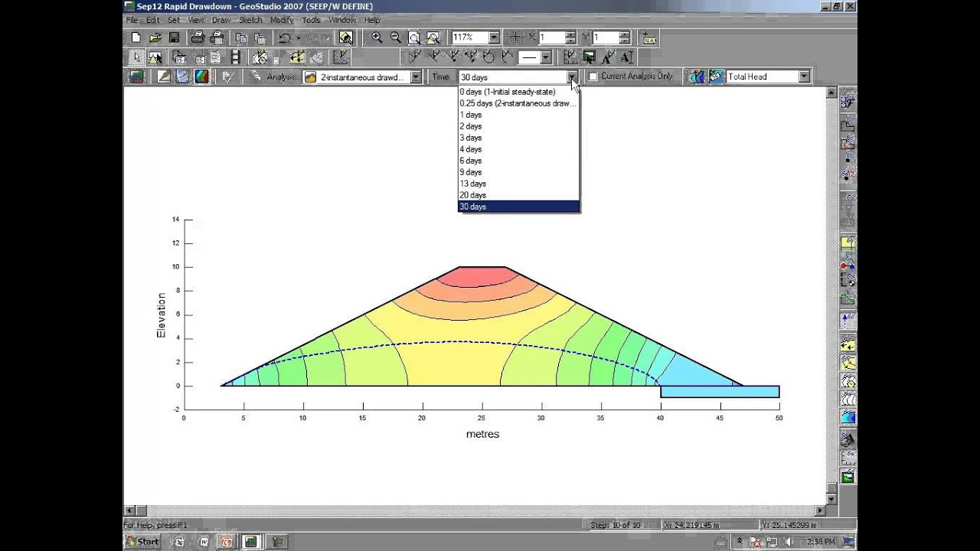Click the Insert Picture icon

pyautogui.click(x=589, y=57)
